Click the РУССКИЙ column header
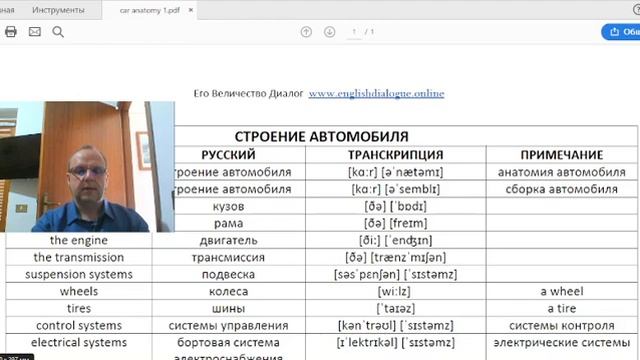This screenshot has width=640, height=360. coord(228,155)
